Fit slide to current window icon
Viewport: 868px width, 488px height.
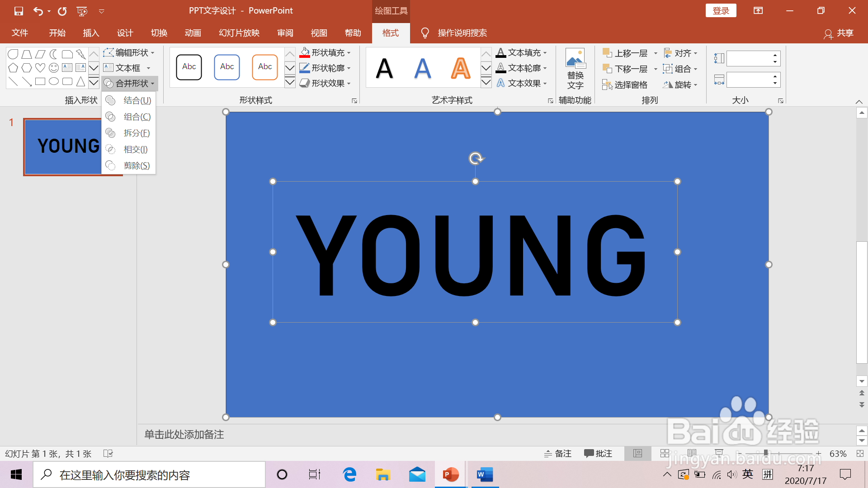860,453
